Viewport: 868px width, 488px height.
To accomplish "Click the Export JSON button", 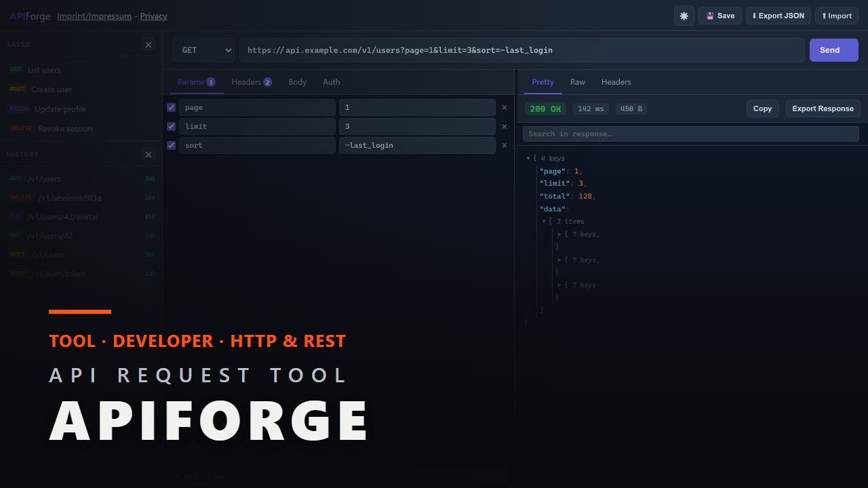I will click(778, 16).
